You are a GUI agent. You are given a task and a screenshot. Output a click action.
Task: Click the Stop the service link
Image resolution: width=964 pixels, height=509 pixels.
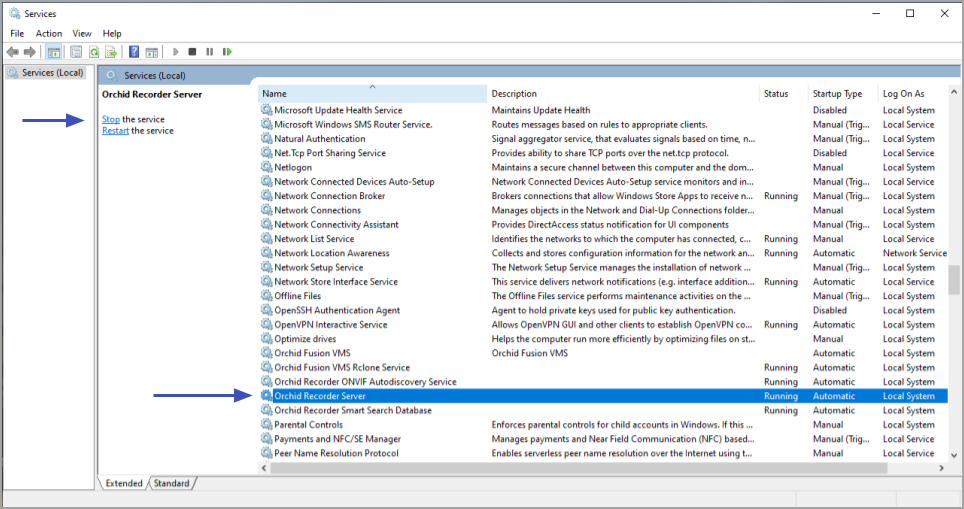(x=111, y=119)
